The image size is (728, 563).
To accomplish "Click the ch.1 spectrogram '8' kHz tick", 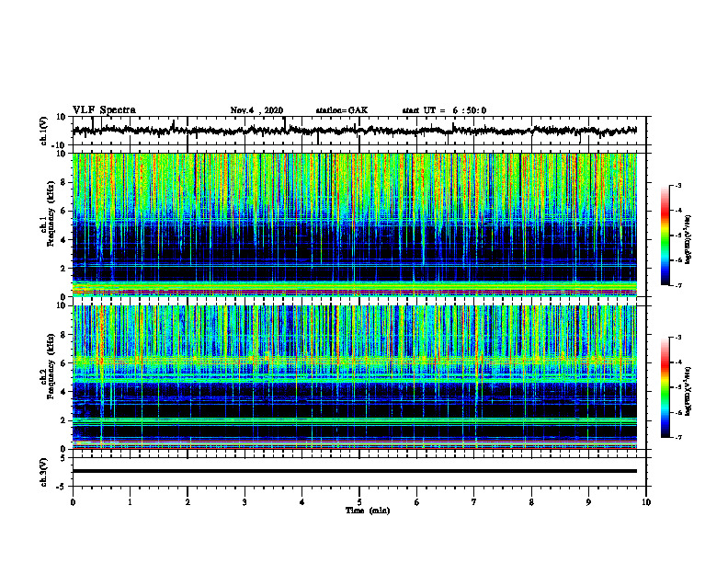I will [63, 182].
